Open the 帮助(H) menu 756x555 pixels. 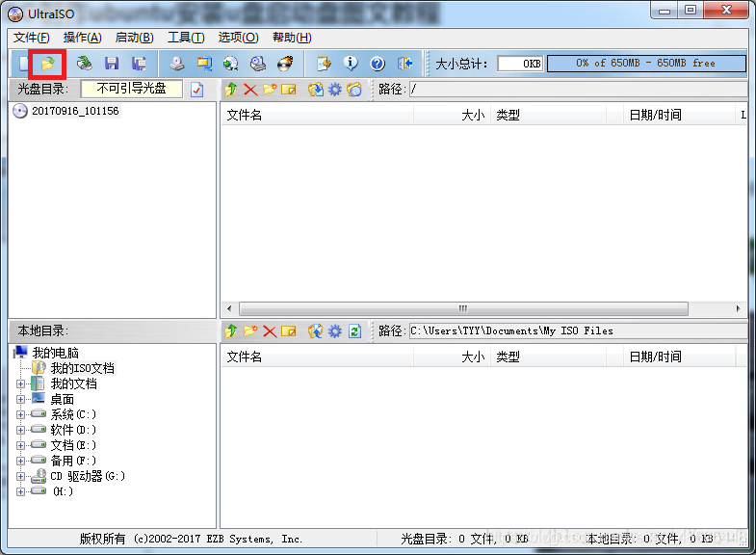pyautogui.click(x=292, y=38)
